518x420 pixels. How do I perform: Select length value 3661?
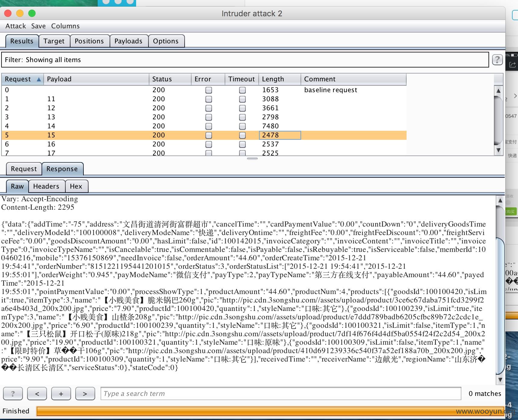pos(270,108)
